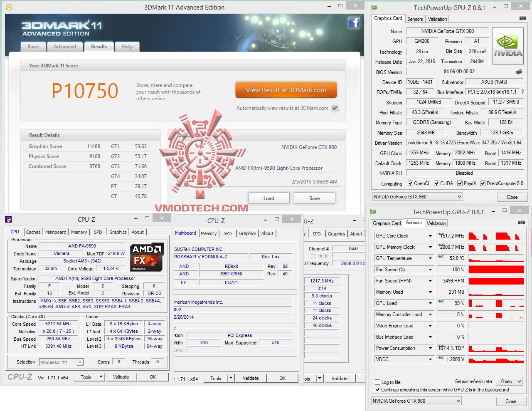Click the 3DMark 11 Advanced Edition logo

point(62,28)
